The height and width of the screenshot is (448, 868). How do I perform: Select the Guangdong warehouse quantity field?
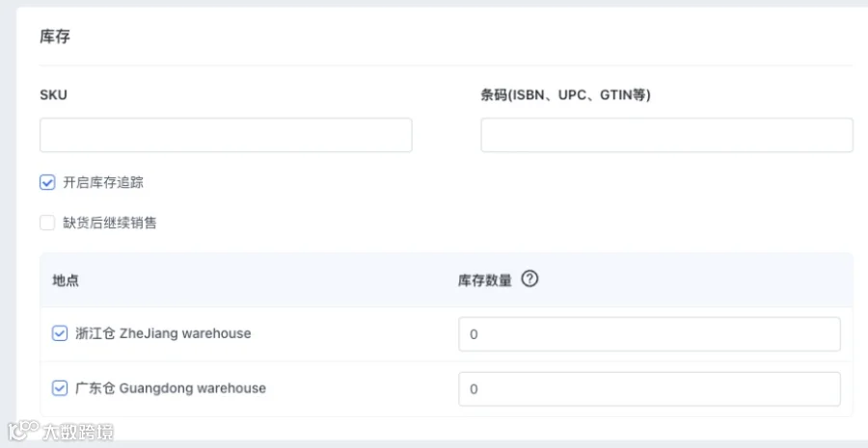tap(649, 389)
